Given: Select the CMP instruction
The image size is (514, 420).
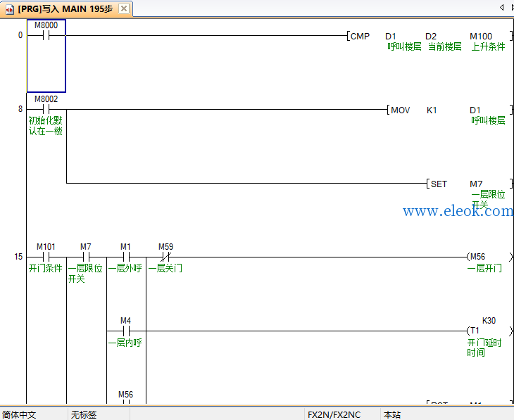Looking at the screenshot, I should pos(360,36).
